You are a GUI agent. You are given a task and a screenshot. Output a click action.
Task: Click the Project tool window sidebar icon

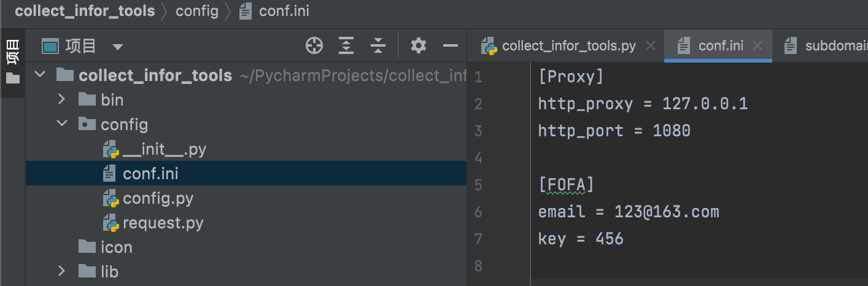(12, 61)
